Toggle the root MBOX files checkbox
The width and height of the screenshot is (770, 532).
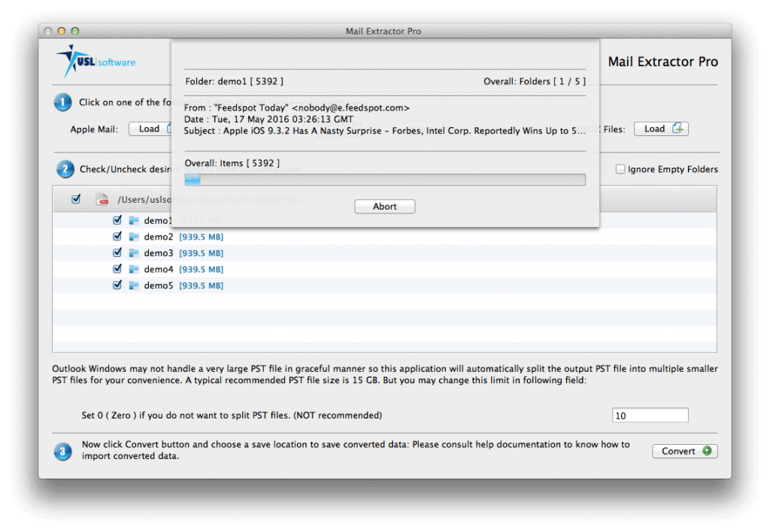point(76,199)
